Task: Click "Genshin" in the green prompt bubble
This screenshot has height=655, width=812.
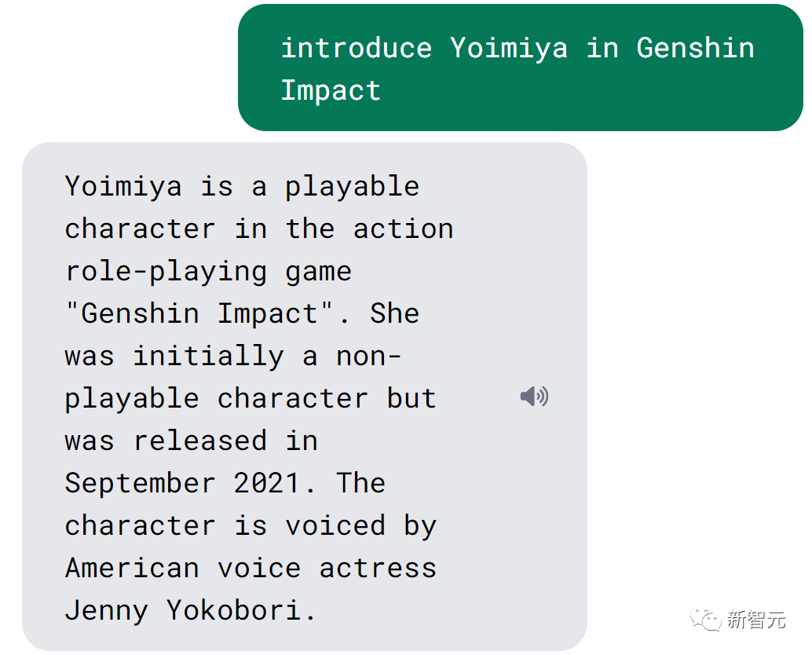Action: pyautogui.click(x=695, y=49)
